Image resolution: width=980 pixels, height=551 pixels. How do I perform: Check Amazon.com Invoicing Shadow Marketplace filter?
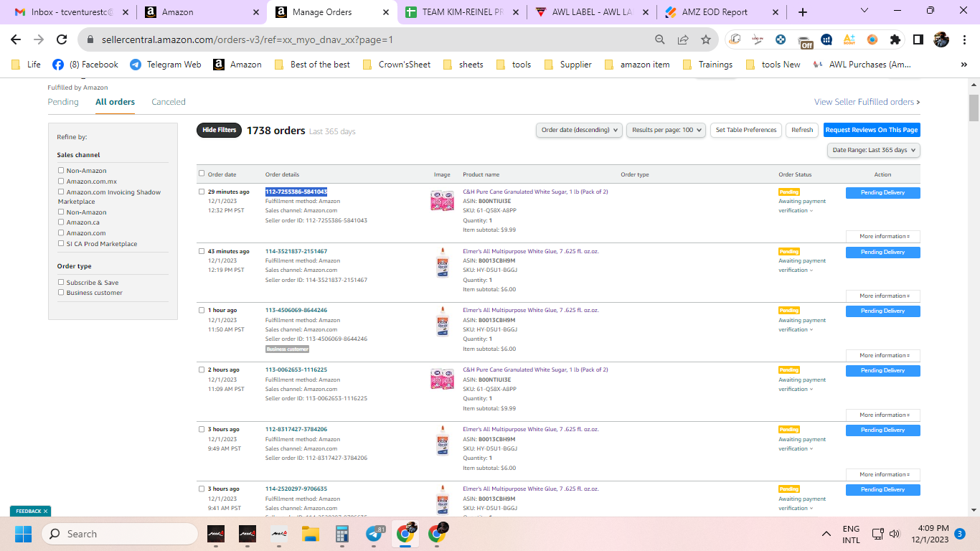click(x=61, y=192)
